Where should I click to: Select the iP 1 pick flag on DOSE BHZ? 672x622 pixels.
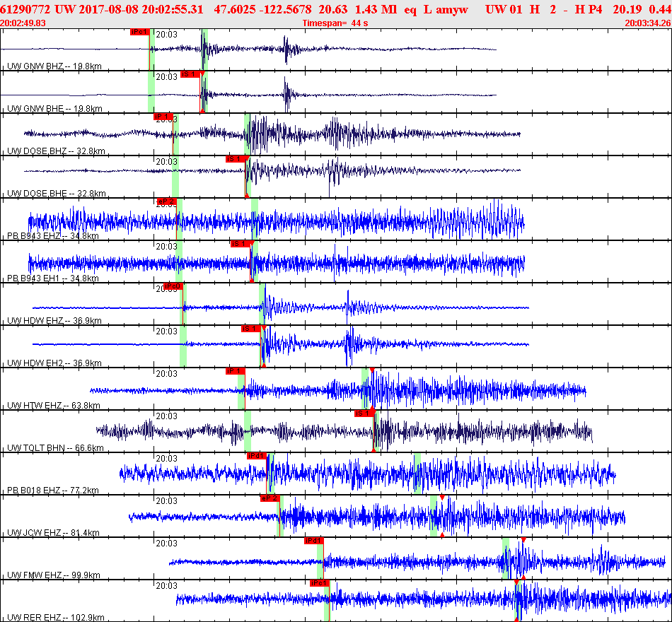pos(163,117)
